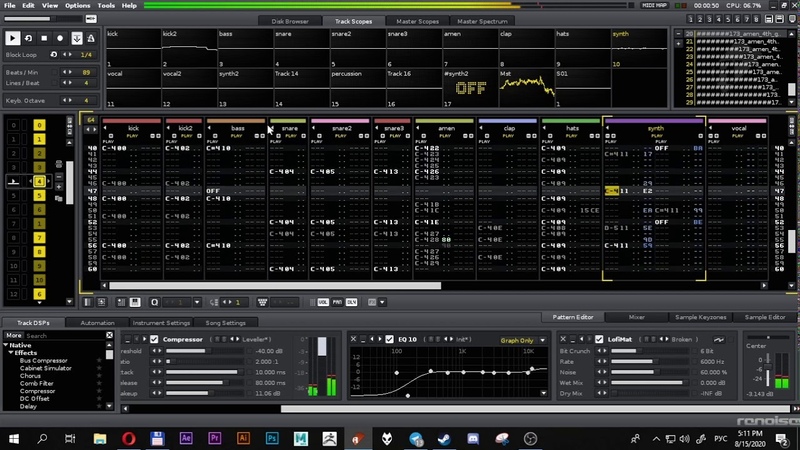Open the FX column dropdown arrow in pattern toolbar

pos(382,303)
